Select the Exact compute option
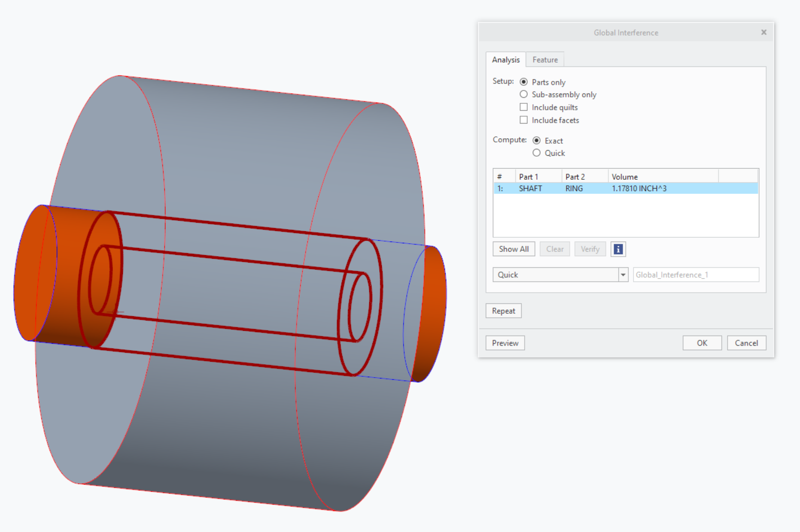This screenshot has height=532, width=800. (x=536, y=140)
